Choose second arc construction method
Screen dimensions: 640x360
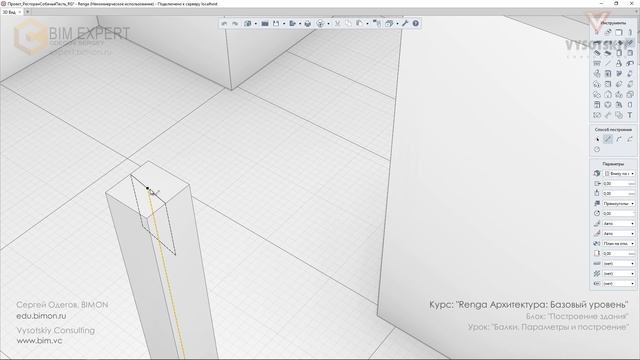[x=630, y=139]
